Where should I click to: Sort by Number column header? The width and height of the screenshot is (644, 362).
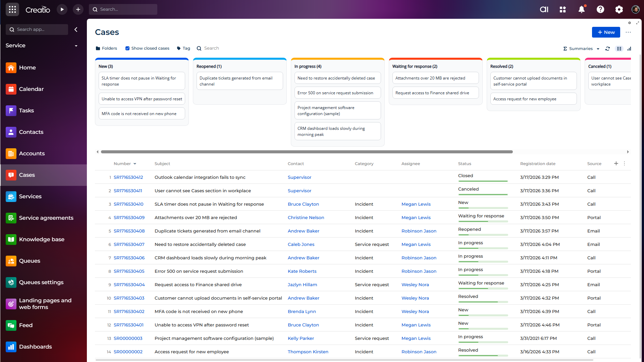pyautogui.click(x=122, y=164)
